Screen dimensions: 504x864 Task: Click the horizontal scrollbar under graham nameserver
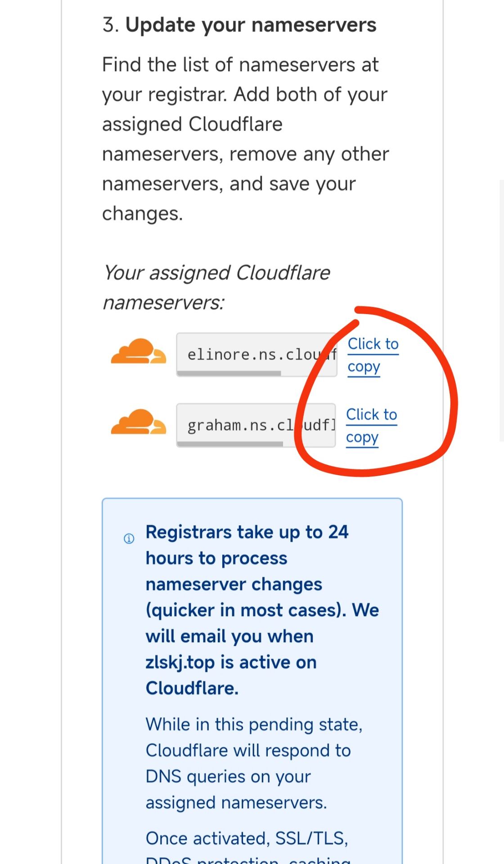pyautogui.click(x=230, y=444)
